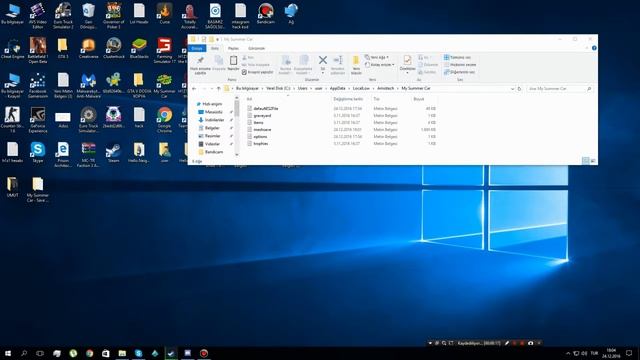Open the Sil (Delete) dropdown arrow
Image resolution: width=640 pixels, height=360 pixels.
click(322, 73)
